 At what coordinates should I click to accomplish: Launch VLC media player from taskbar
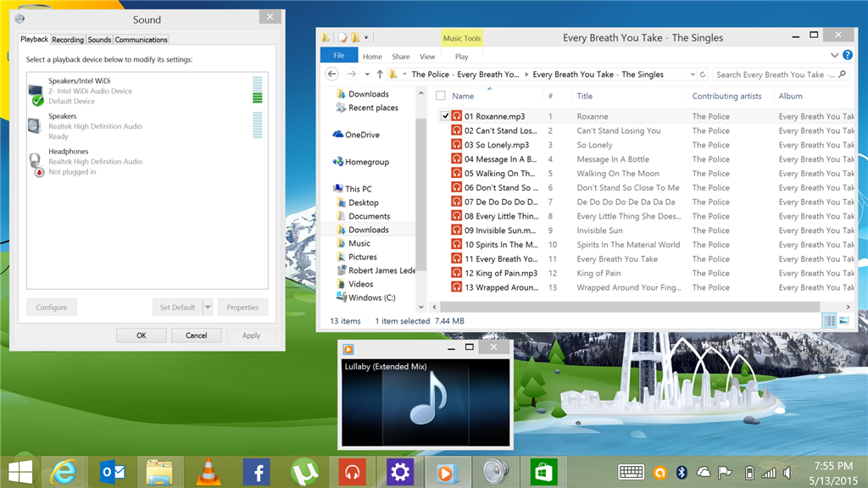click(209, 473)
